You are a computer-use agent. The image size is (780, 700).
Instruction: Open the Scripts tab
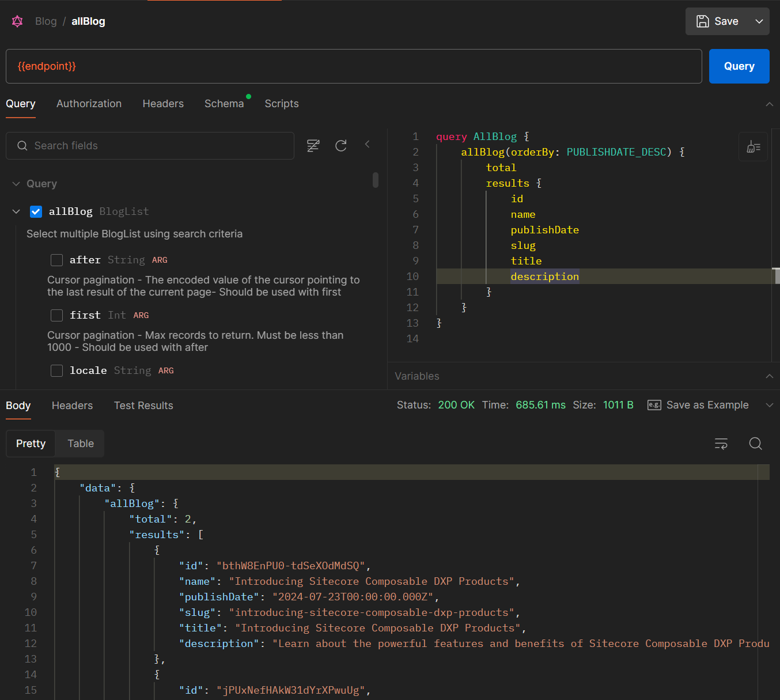(x=282, y=104)
